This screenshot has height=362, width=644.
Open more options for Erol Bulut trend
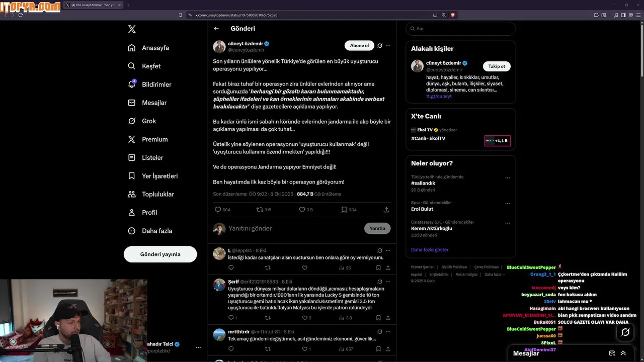click(508, 204)
